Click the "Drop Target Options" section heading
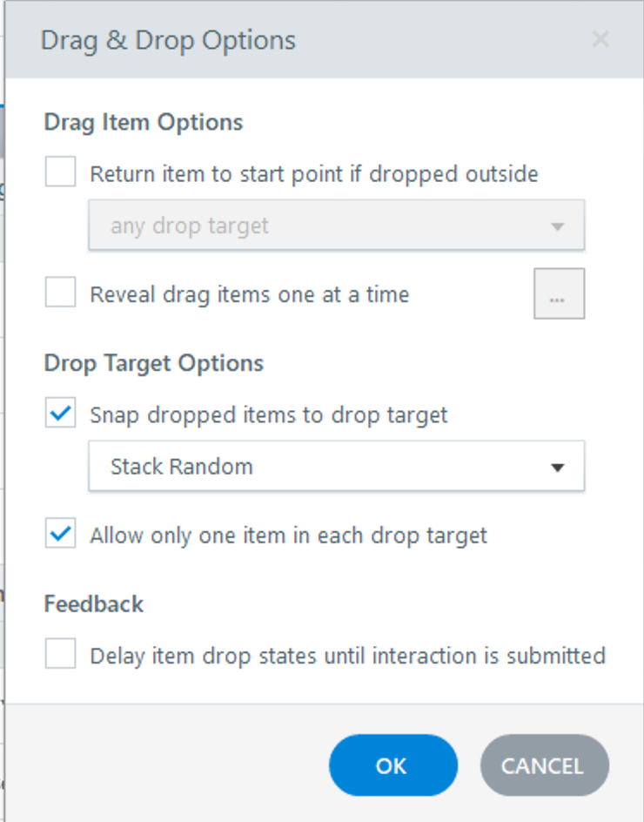The width and height of the screenshot is (644, 822). [154, 363]
